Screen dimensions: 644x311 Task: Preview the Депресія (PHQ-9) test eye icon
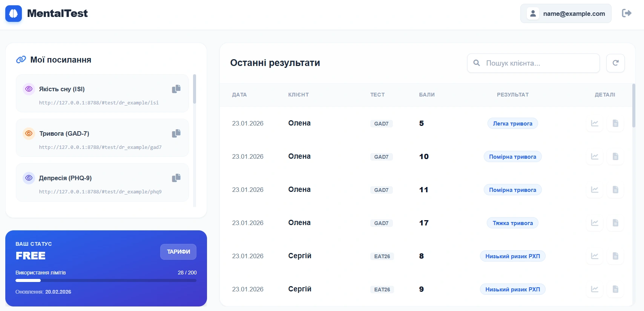click(x=29, y=178)
